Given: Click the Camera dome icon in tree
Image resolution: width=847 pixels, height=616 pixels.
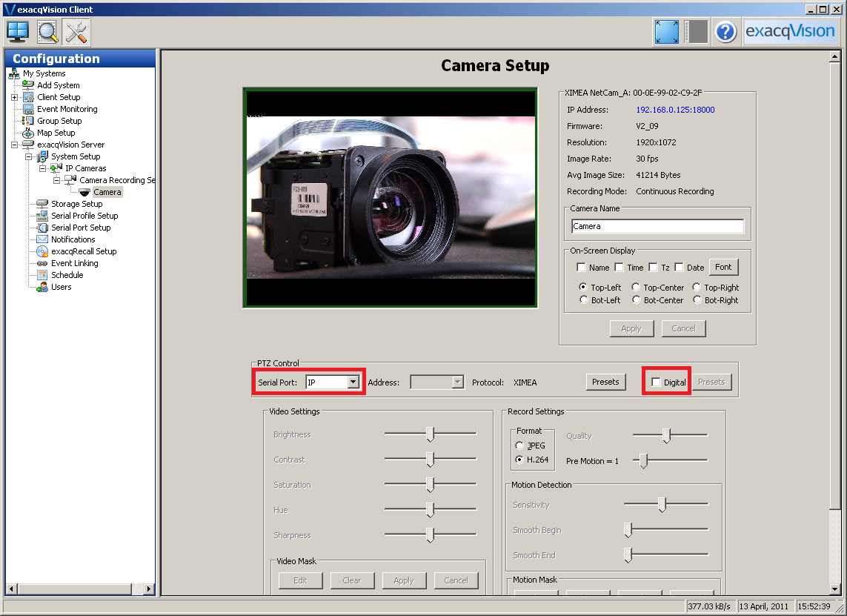Looking at the screenshot, I should (x=84, y=192).
